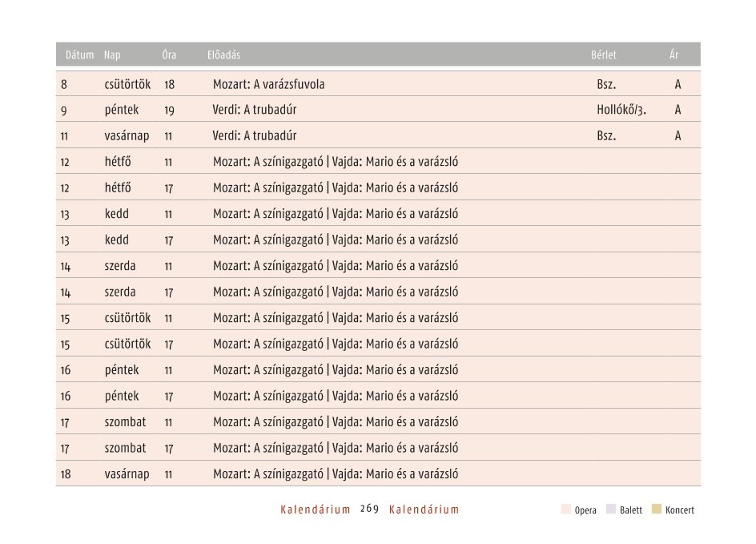Select the hétfő 12 at 17 performance
The image size is (756, 544).
[x=378, y=187]
